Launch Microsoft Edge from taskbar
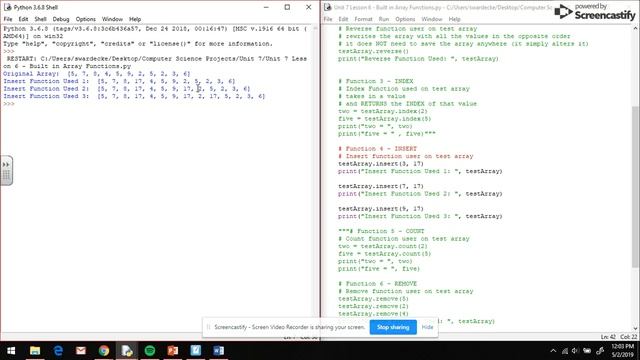The height and width of the screenshot is (360, 640). pos(58,351)
